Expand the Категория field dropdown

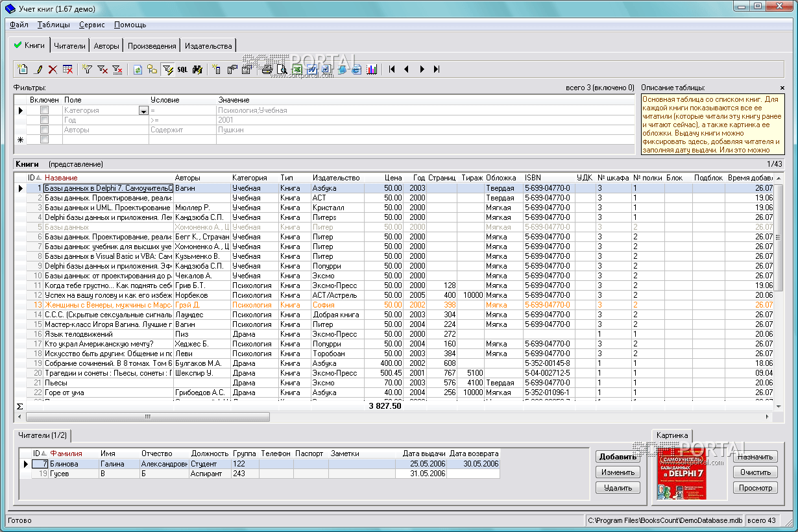click(143, 111)
